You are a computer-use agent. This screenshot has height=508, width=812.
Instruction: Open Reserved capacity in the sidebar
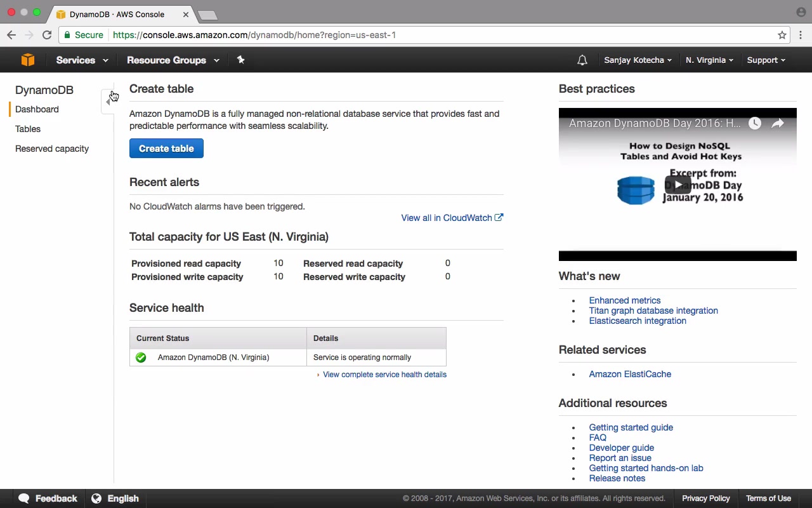[52, 149]
